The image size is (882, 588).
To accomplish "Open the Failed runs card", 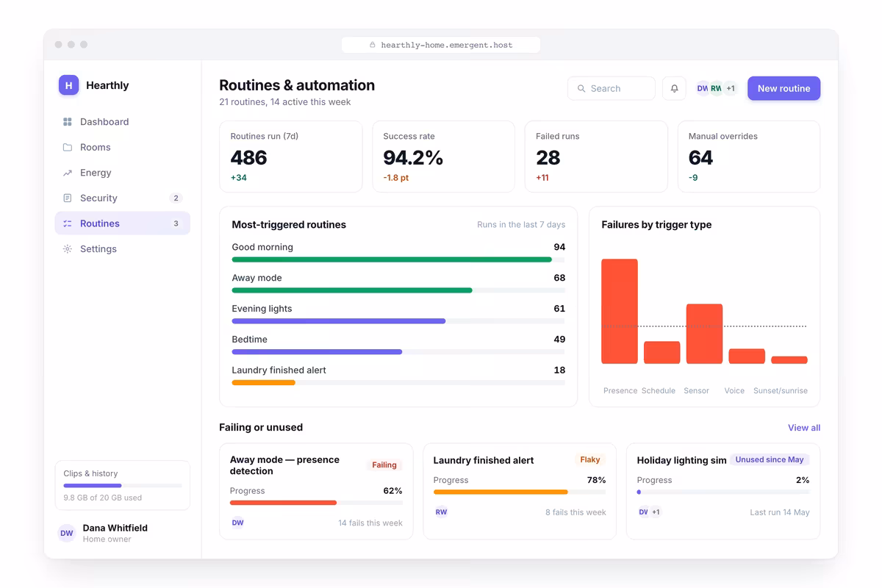I will pyautogui.click(x=596, y=157).
